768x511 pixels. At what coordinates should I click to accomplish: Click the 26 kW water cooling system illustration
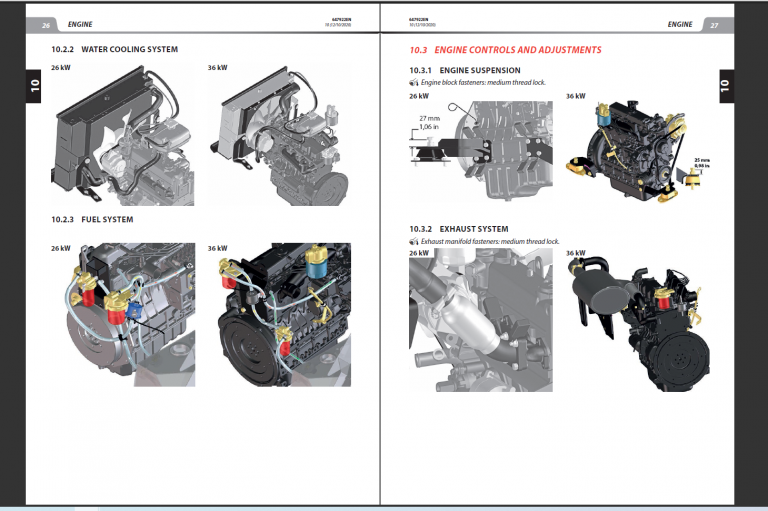tap(122, 136)
